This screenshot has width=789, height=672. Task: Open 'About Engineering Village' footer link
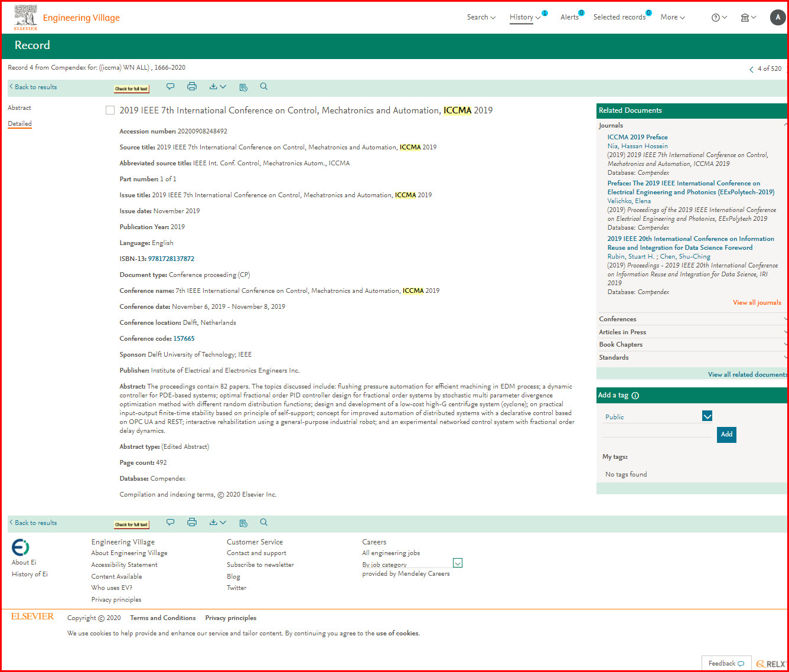point(129,553)
